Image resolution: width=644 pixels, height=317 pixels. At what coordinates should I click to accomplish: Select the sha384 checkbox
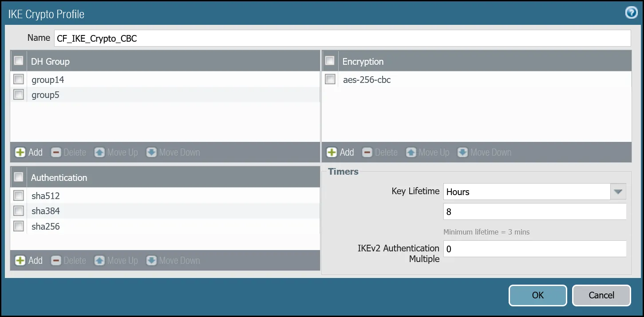(x=19, y=211)
